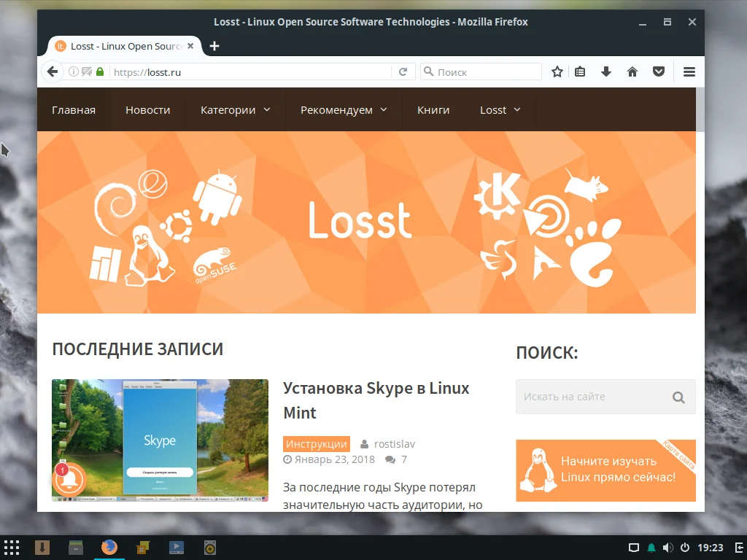
Task: Open the downloads arrow icon
Action: (606, 72)
